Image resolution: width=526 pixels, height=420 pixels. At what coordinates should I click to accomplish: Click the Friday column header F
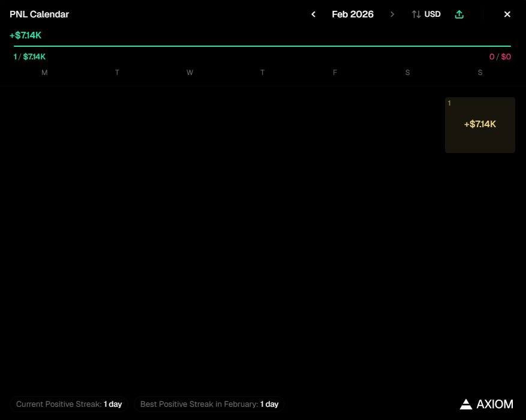tap(335, 73)
